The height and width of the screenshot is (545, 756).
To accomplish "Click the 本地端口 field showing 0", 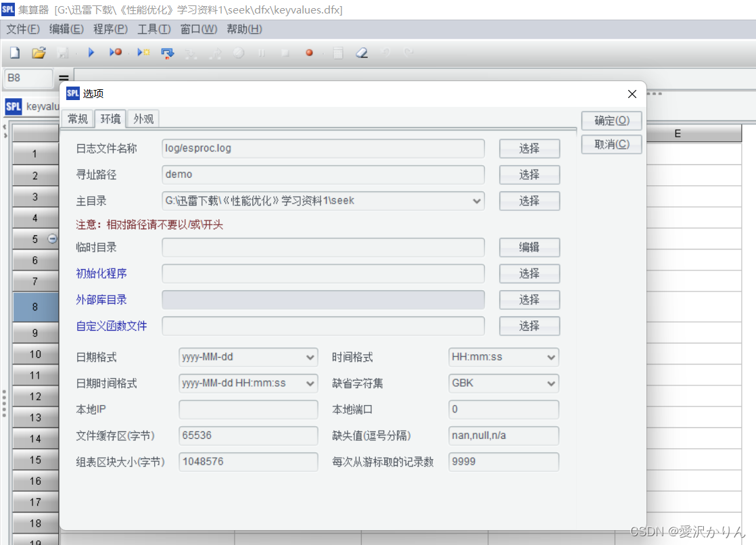I will [x=504, y=410].
